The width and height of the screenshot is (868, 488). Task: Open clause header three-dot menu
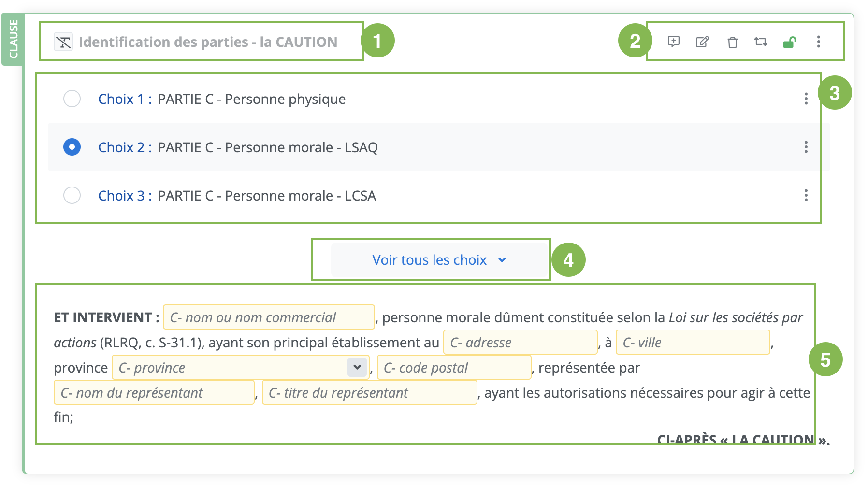click(x=818, y=42)
